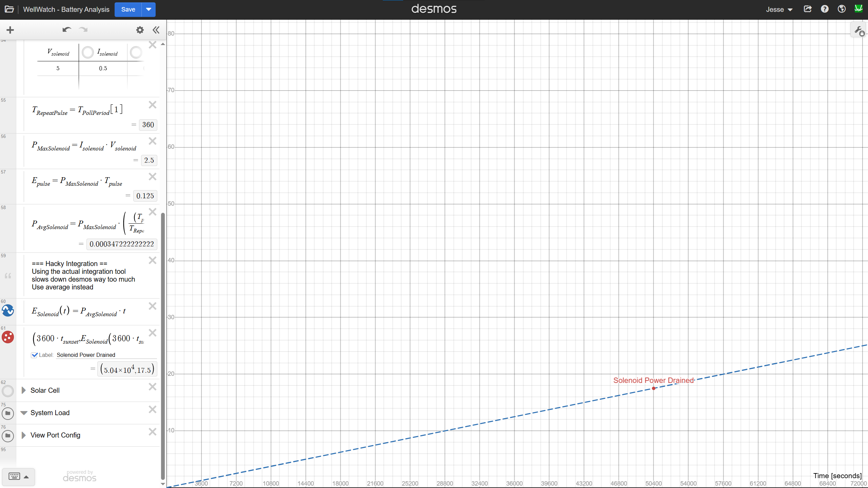The image size is (868, 488).
Task: Uncheck the Solenoid Power Drained label checkbox
Action: coord(34,355)
